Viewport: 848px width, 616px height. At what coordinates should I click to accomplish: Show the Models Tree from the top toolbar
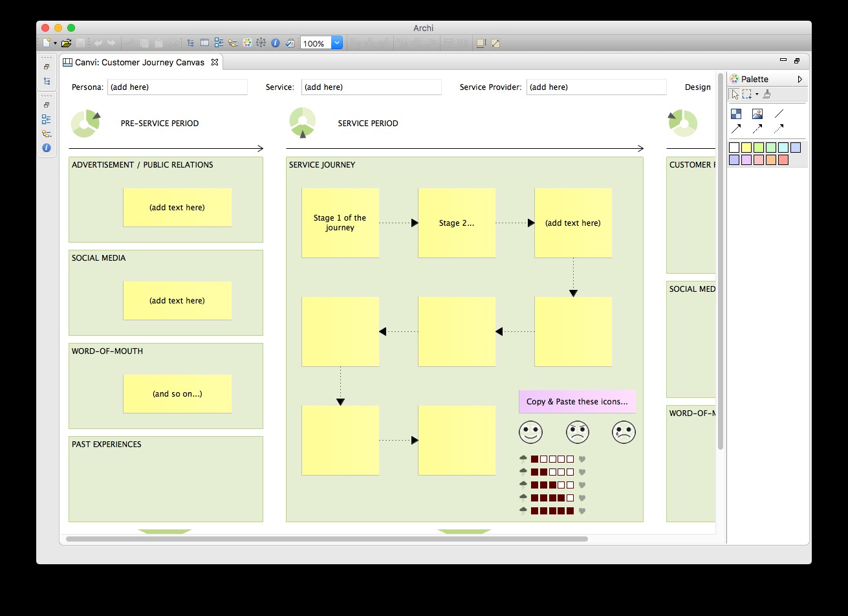click(191, 43)
